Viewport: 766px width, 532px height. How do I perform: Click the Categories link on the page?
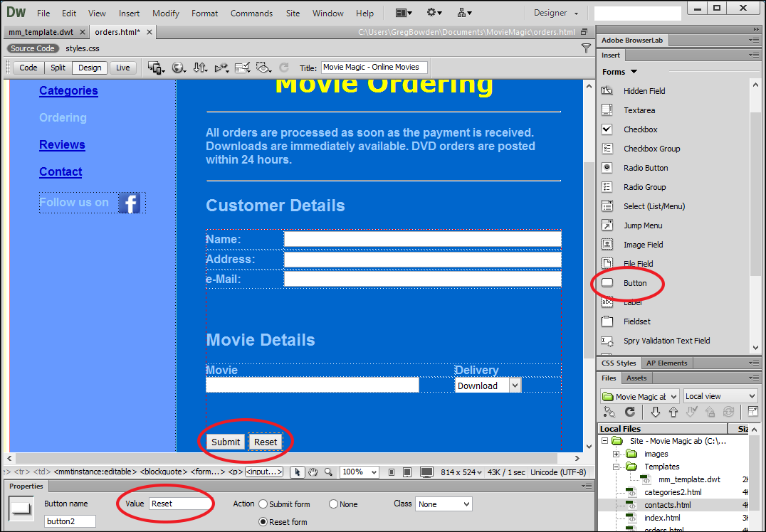68,91
